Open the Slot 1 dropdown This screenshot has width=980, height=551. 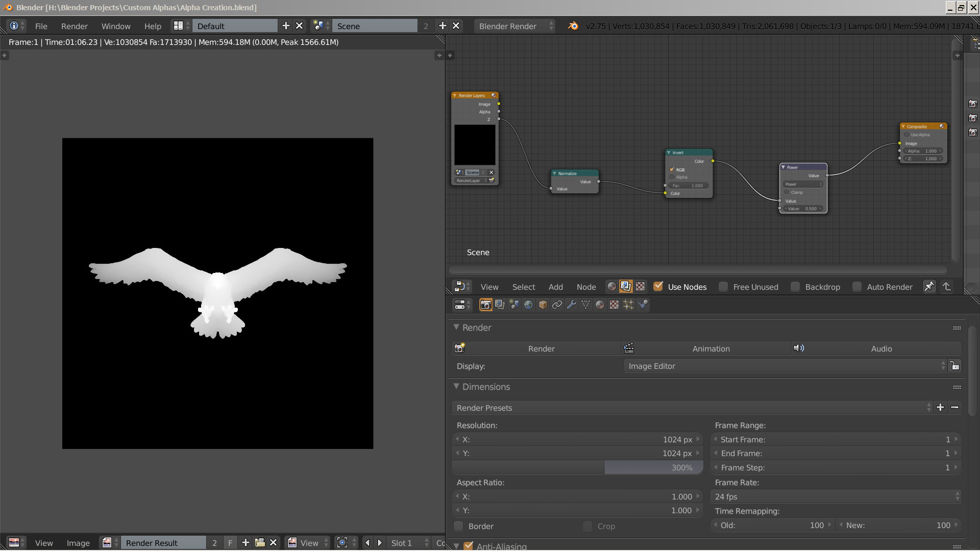(409, 543)
